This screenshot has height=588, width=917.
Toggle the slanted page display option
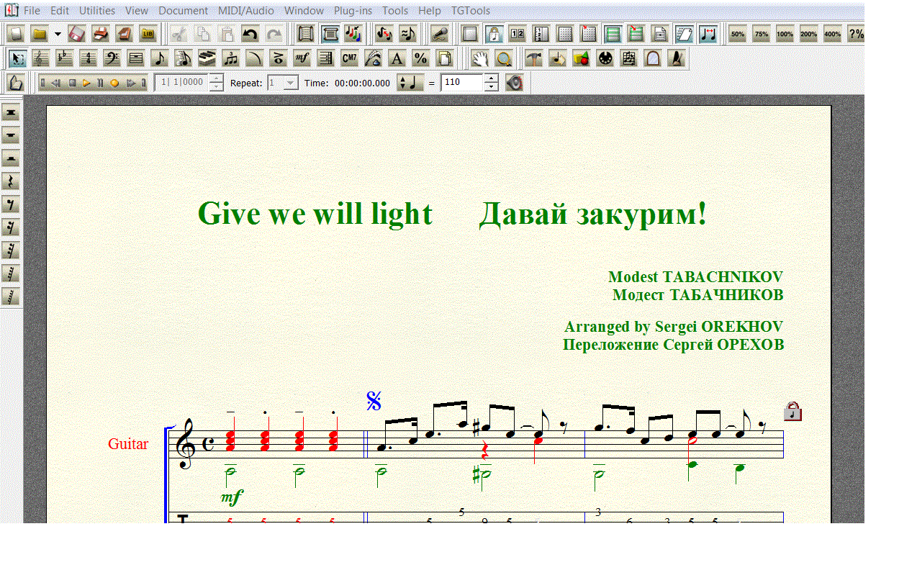pyautogui.click(x=684, y=34)
